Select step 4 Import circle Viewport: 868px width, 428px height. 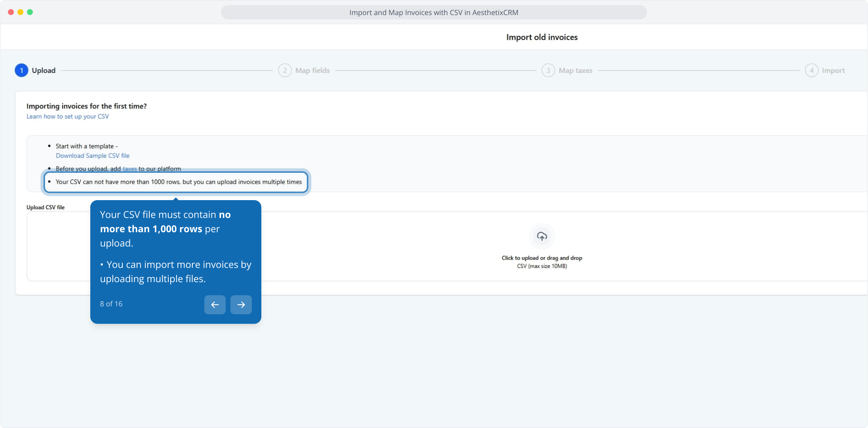tap(811, 71)
